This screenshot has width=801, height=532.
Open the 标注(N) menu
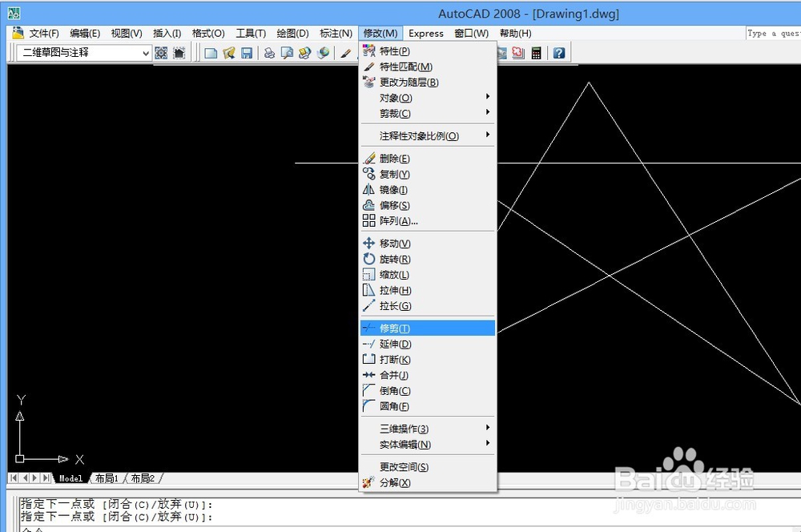336,33
